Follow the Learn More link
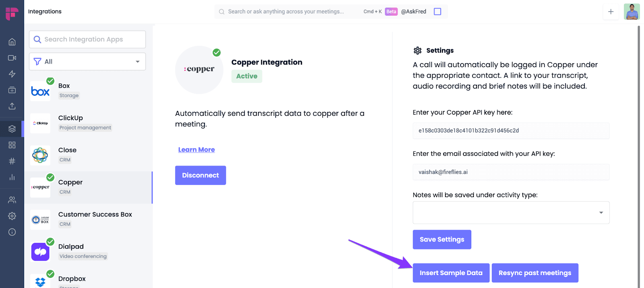The height and width of the screenshot is (288, 644). pyautogui.click(x=196, y=150)
